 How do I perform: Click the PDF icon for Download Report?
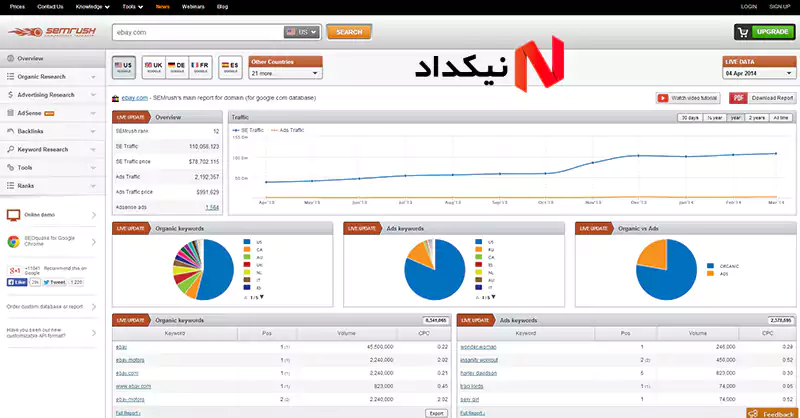pos(738,98)
